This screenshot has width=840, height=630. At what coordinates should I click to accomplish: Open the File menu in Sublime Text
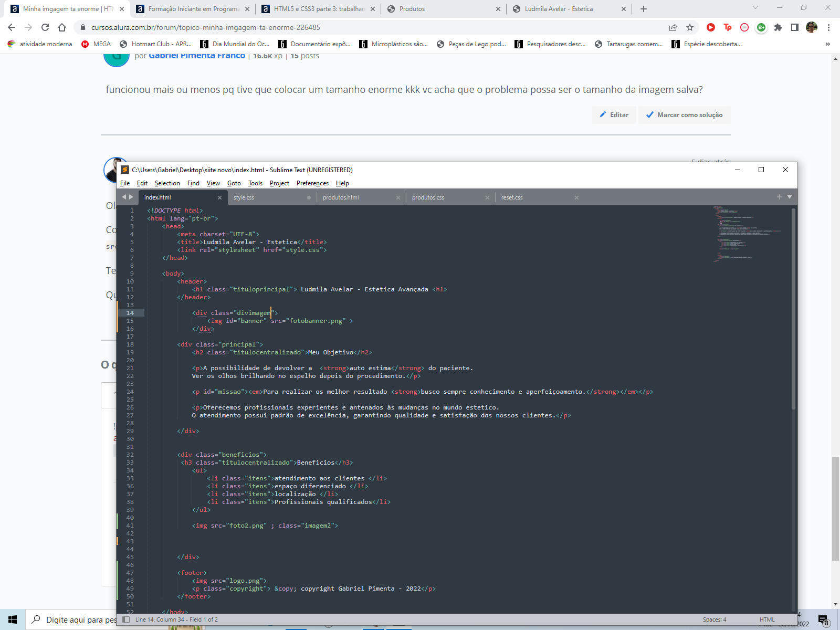tap(125, 183)
